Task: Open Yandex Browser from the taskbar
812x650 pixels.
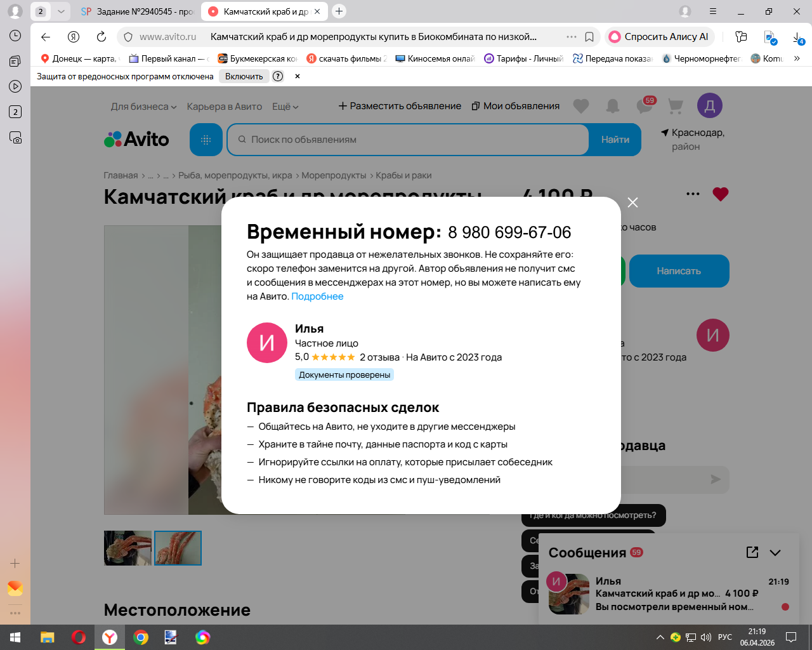Action: (110, 637)
